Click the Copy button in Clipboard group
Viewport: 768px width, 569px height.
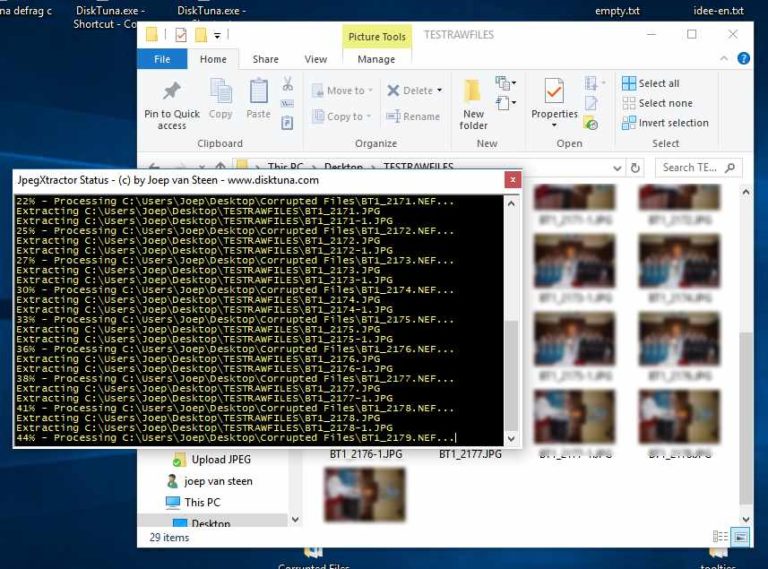point(220,99)
